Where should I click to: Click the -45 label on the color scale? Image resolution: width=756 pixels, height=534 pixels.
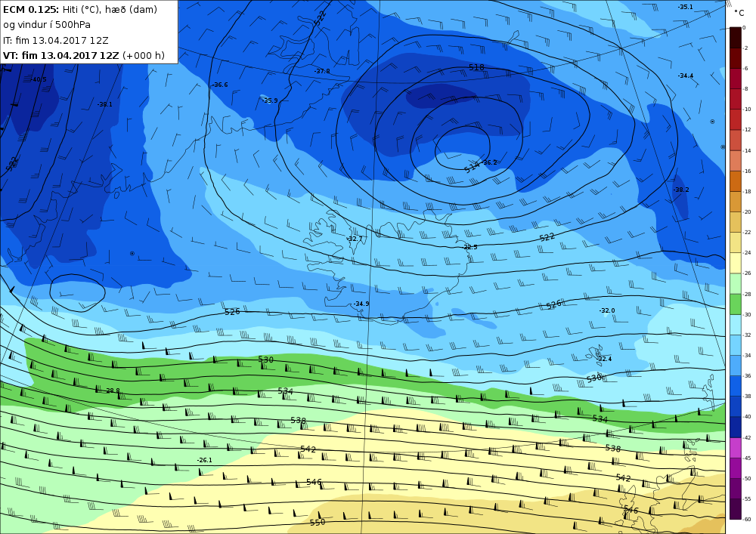tap(746, 458)
